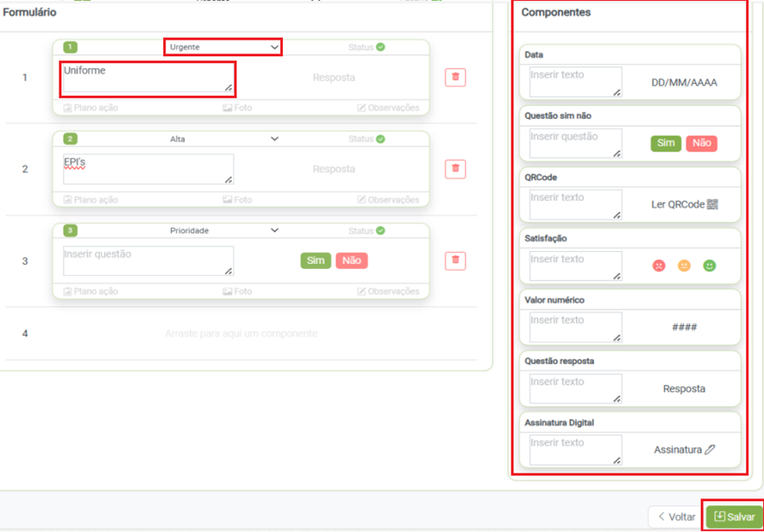Select the green happy face icon
Screen dimensions: 764x532
(x=709, y=266)
